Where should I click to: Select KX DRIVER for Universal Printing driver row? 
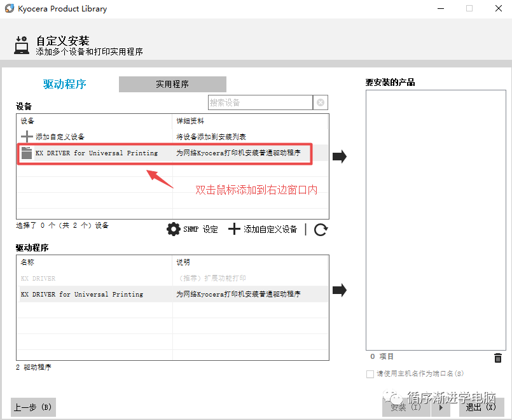click(172, 294)
